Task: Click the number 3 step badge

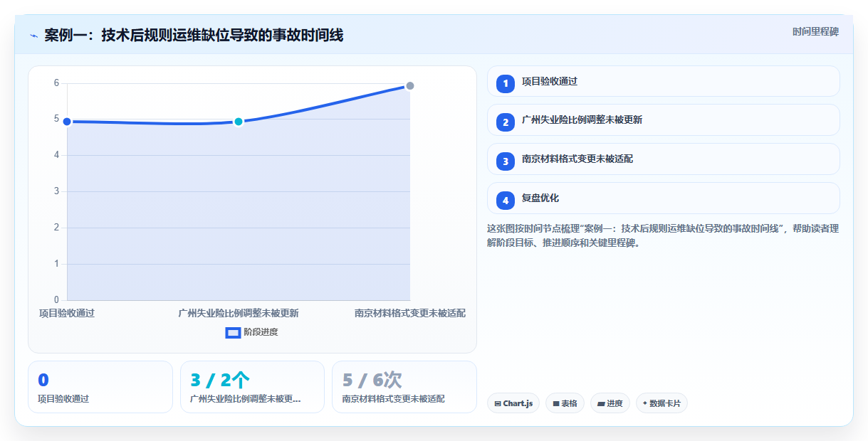Action: coord(506,161)
